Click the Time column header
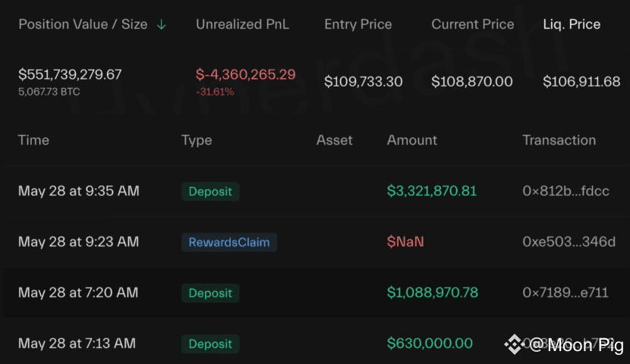Image resolution: width=630 pixels, height=364 pixels. pos(33,140)
